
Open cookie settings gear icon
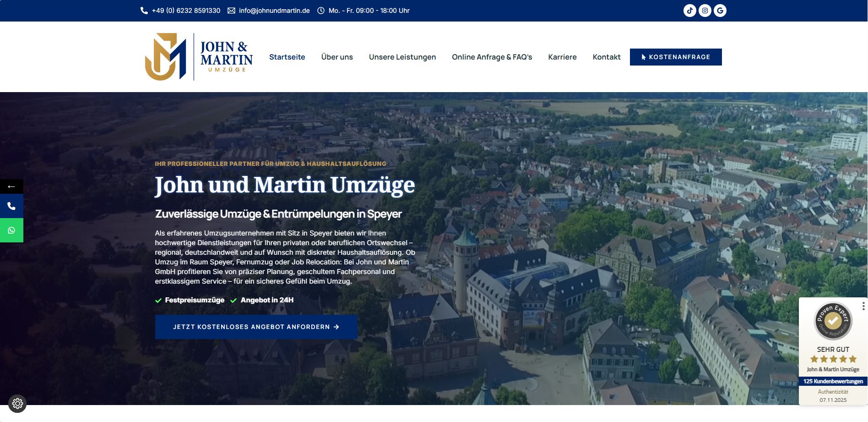17,404
